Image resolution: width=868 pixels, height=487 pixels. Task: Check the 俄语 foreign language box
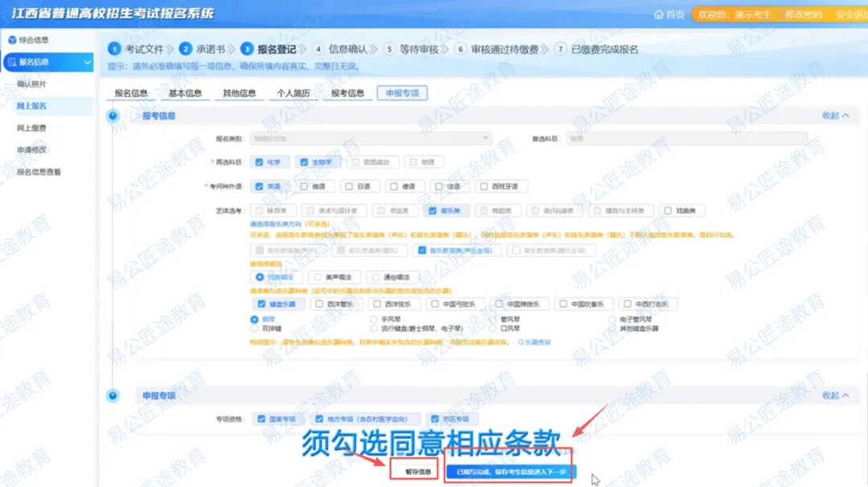coord(304,186)
